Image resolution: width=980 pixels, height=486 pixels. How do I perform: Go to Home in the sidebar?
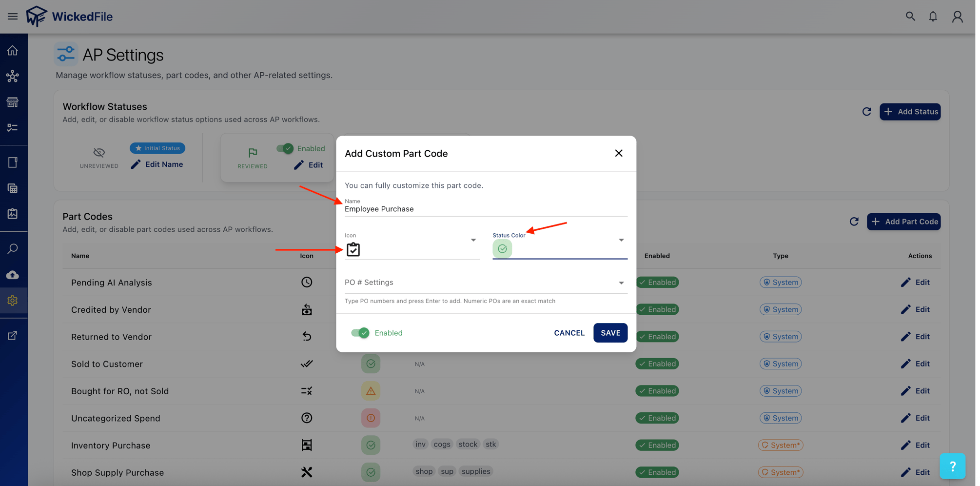(13, 50)
